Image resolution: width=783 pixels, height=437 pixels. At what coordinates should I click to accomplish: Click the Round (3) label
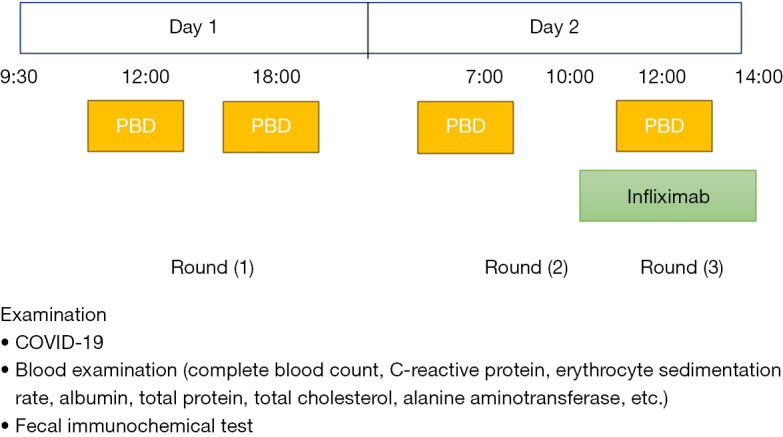[x=682, y=268]
